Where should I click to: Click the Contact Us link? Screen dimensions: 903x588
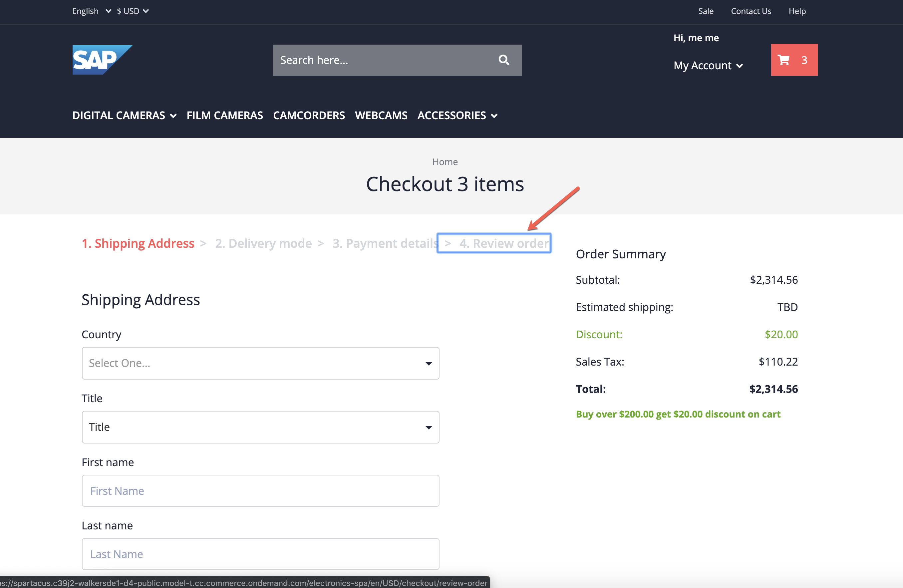click(751, 11)
